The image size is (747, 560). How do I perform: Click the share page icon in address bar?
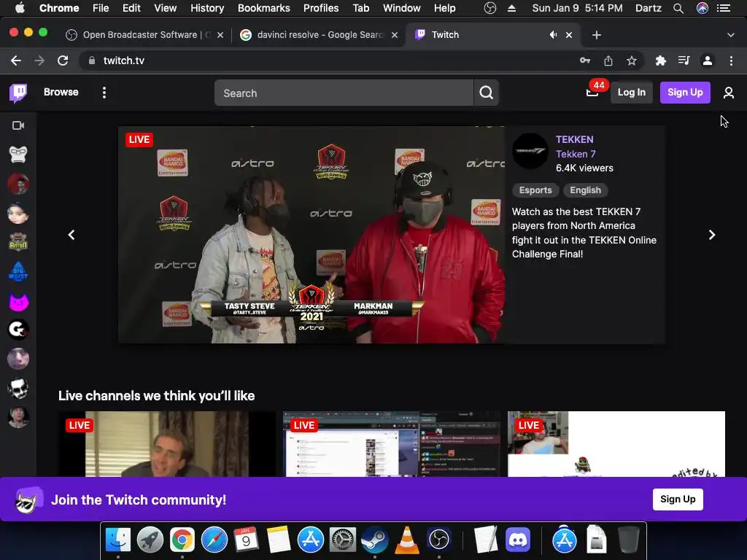608,61
